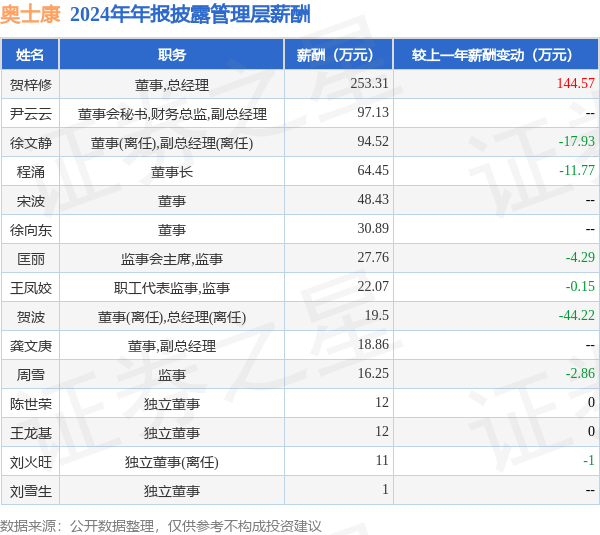The height and width of the screenshot is (535, 600).
Task: Click the salary value 16.25
Action: coord(373,374)
